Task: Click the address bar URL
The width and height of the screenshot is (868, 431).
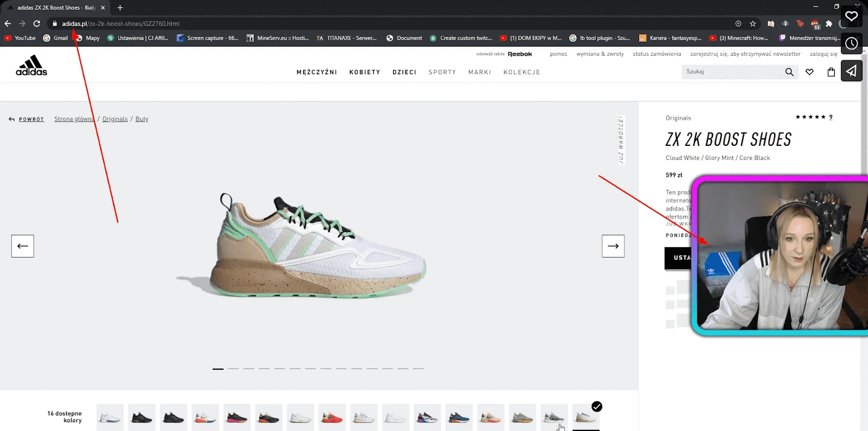Action: pos(120,23)
